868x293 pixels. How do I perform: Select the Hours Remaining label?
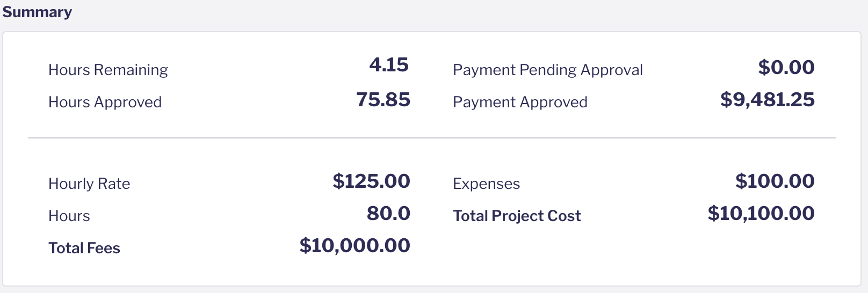(108, 70)
